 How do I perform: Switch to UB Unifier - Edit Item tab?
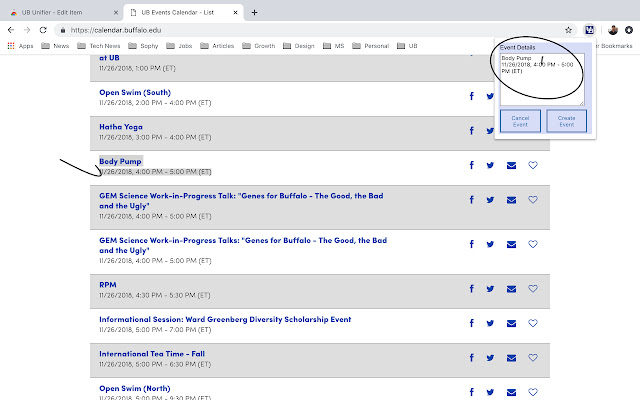60,12
